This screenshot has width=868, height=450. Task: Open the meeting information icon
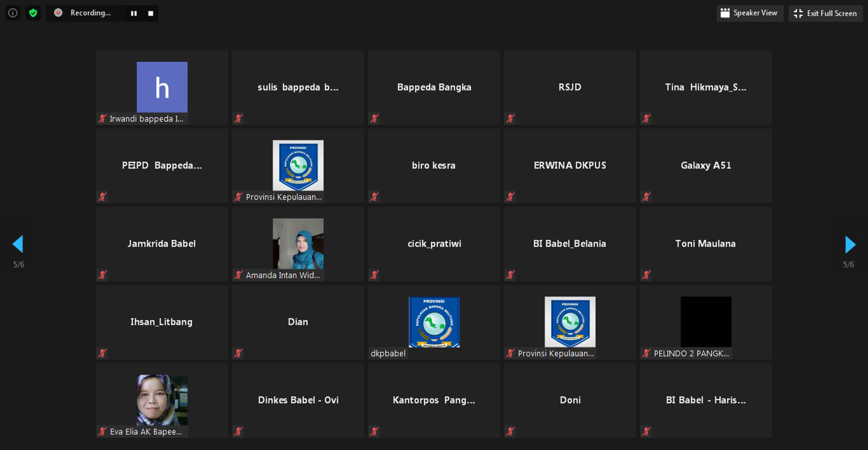click(x=13, y=13)
